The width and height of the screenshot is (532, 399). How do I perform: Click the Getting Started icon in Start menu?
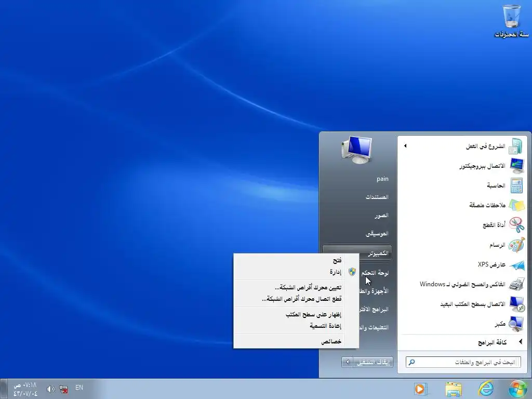coord(515,146)
